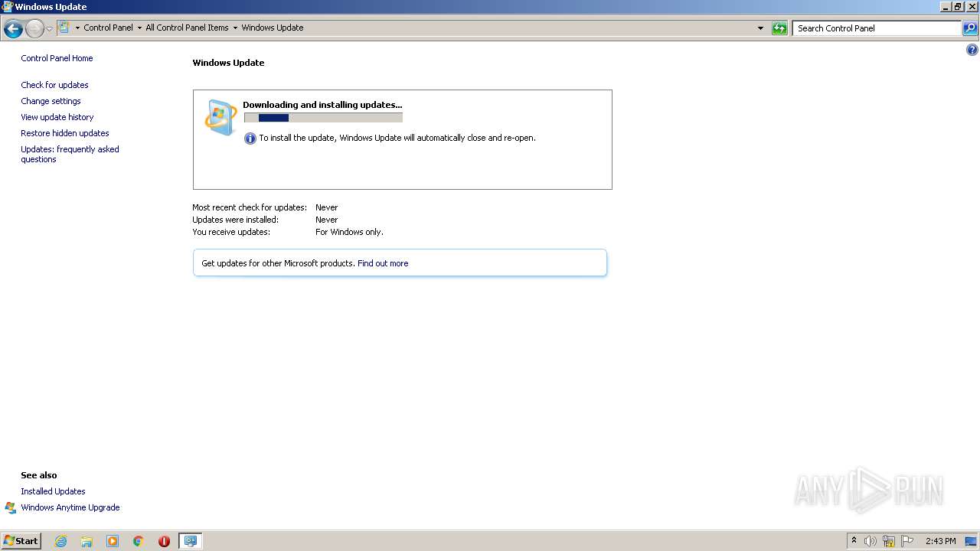Click the title bar Windows Update icon
Viewport: 980px width, 551px height.
pyautogui.click(x=7, y=7)
